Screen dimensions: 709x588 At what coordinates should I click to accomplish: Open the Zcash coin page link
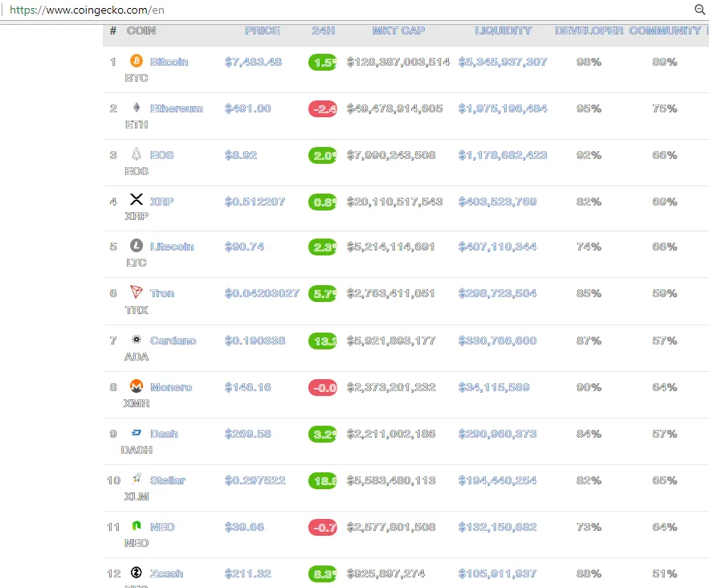point(166,574)
